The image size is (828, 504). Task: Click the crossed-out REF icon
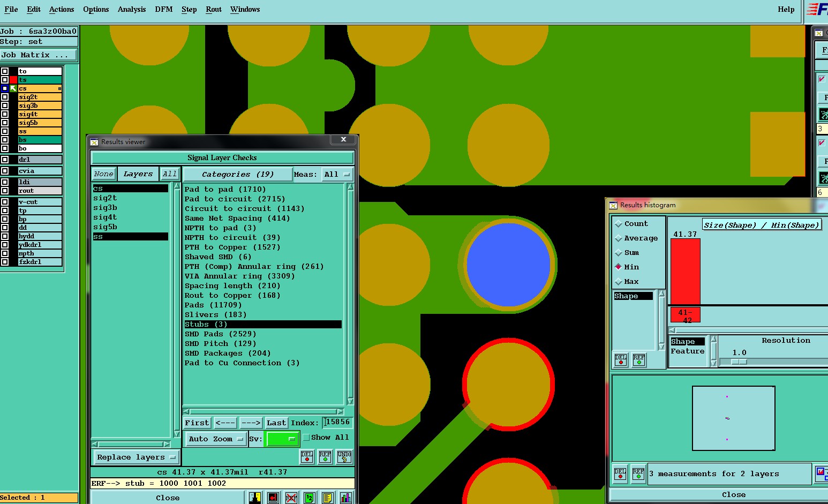coord(291,498)
